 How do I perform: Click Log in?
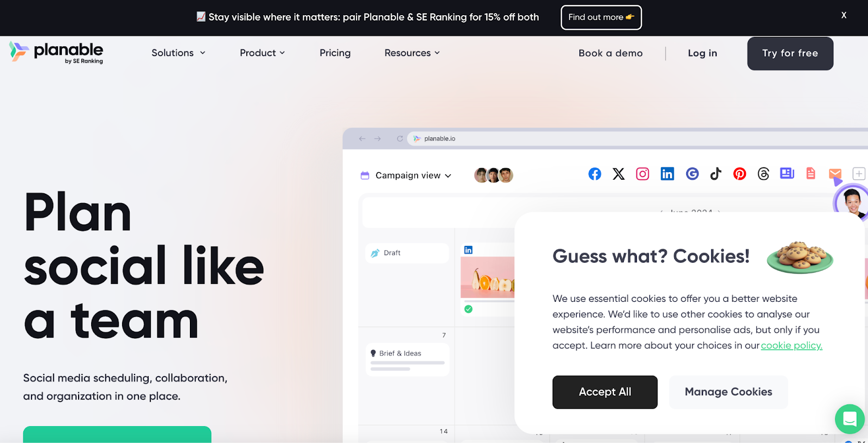pos(703,53)
